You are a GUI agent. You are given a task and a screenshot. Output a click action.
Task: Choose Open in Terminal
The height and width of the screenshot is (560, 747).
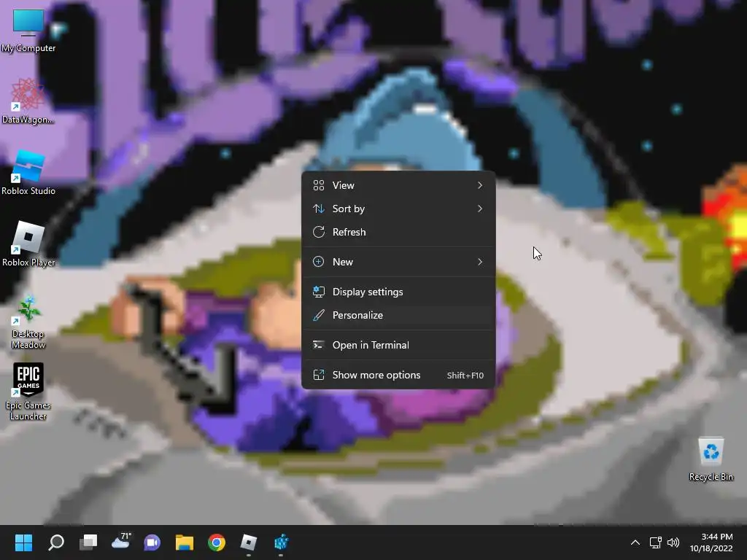point(398,345)
